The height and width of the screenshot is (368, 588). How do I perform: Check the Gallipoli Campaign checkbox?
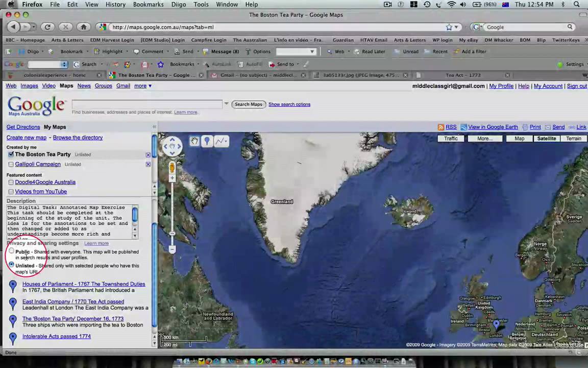point(11,165)
